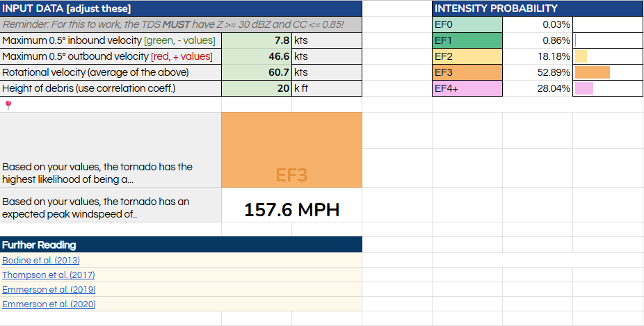Viewport: 644px width, 326px height.
Task: Click the expected peak windspeed description cell
Action: 111,205
